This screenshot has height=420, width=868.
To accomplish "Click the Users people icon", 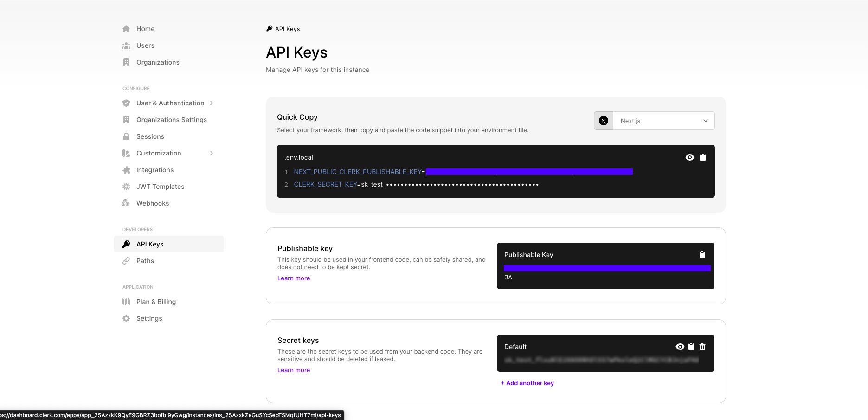I will tap(126, 45).
